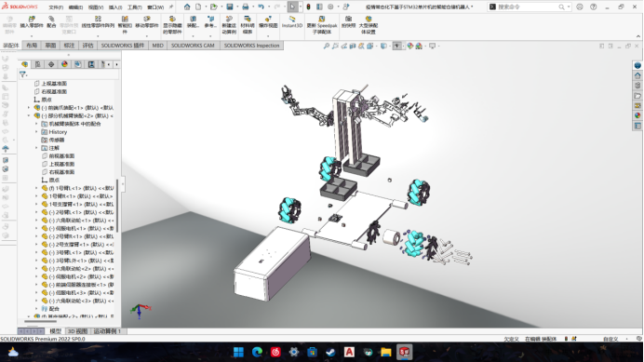The height and width of the screenshot is (362, 644).
Task: Click Bill of Materials (材料明细表) tool
Action: pos(248,25)
